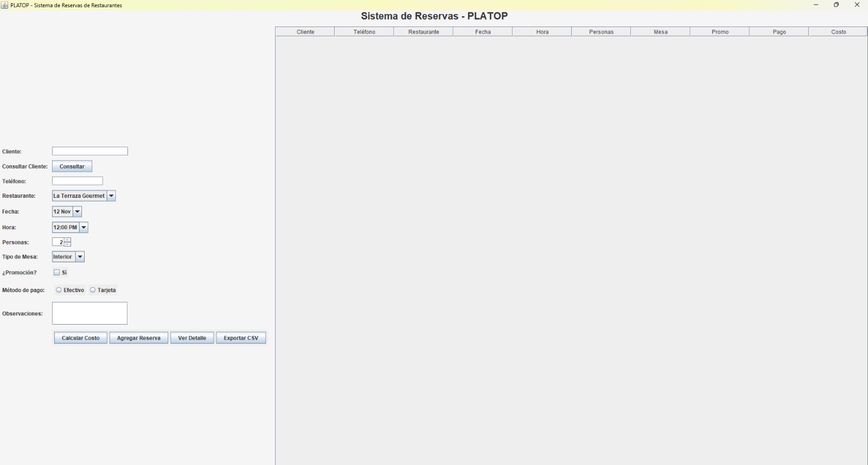Click the Java app icon in title bar

[5, 5]
